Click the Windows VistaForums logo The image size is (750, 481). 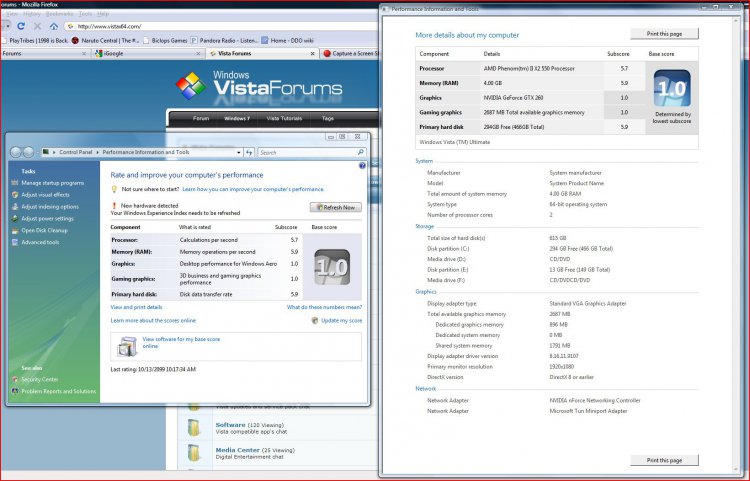259,85
